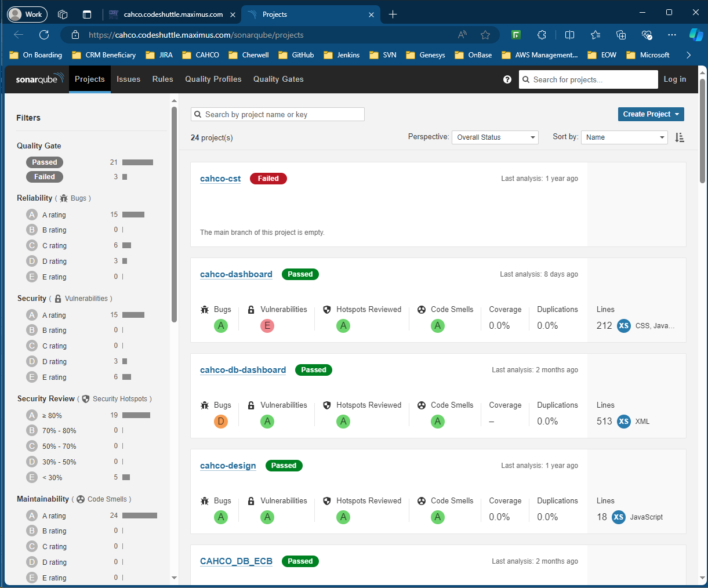Open the Perspective Overall Status dropdown
Image resolution: width=708 pixels, height=588 pixels.
495,137
